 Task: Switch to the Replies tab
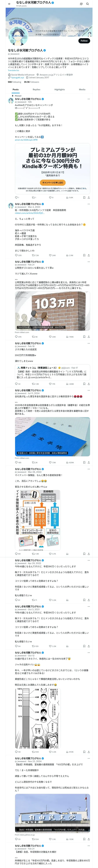36,90
